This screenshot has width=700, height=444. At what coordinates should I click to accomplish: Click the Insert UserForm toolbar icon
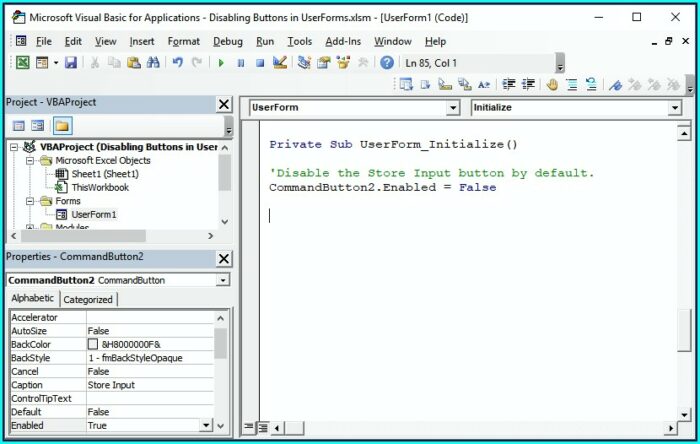point(42,62)
